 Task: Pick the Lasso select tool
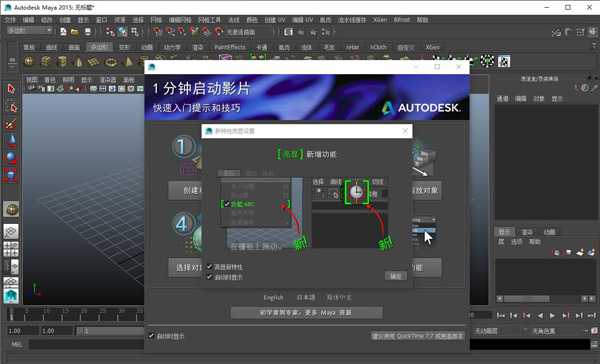point(11,106)
